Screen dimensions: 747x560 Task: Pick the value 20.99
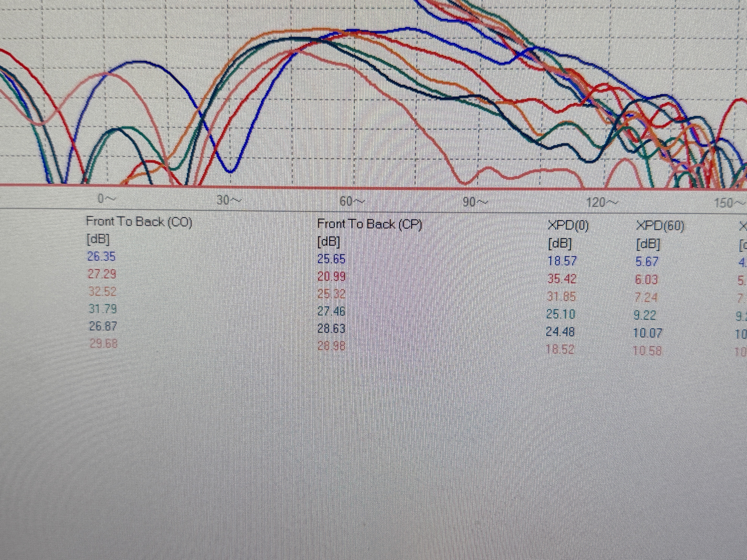tap(331, 277)
